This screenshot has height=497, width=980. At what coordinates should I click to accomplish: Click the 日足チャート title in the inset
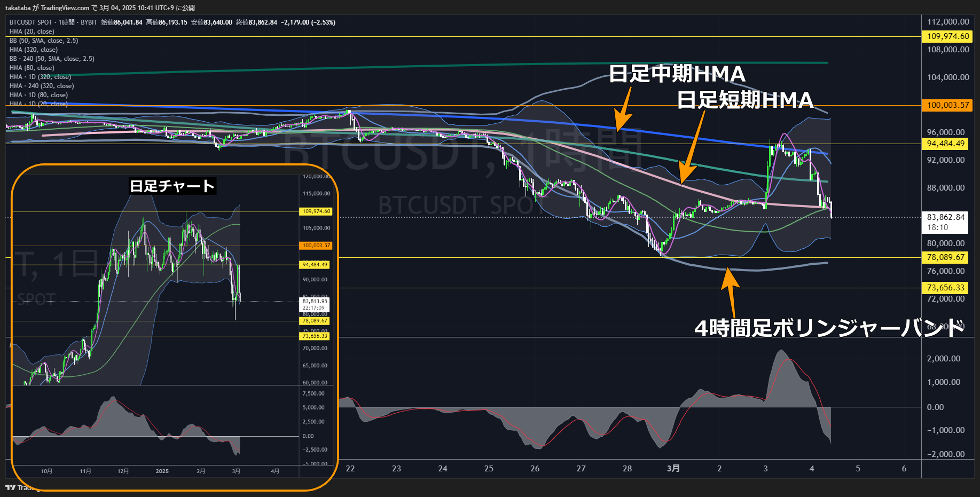(173, 186)
